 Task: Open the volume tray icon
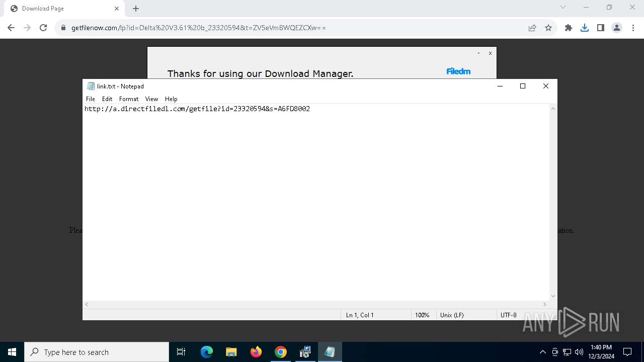579,352
